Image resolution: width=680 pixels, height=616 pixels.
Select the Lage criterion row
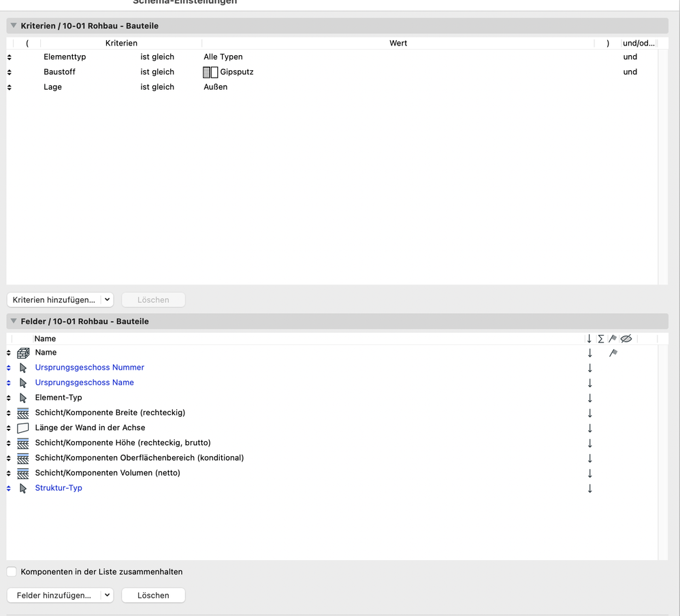tap(331, 86)
